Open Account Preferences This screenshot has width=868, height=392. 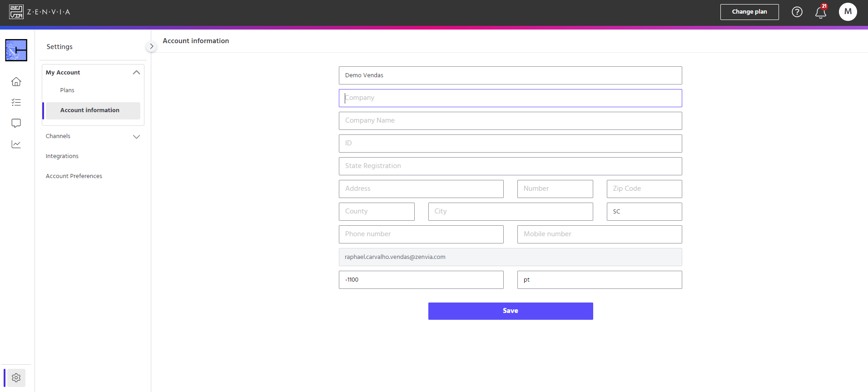[x=74, y=176]
